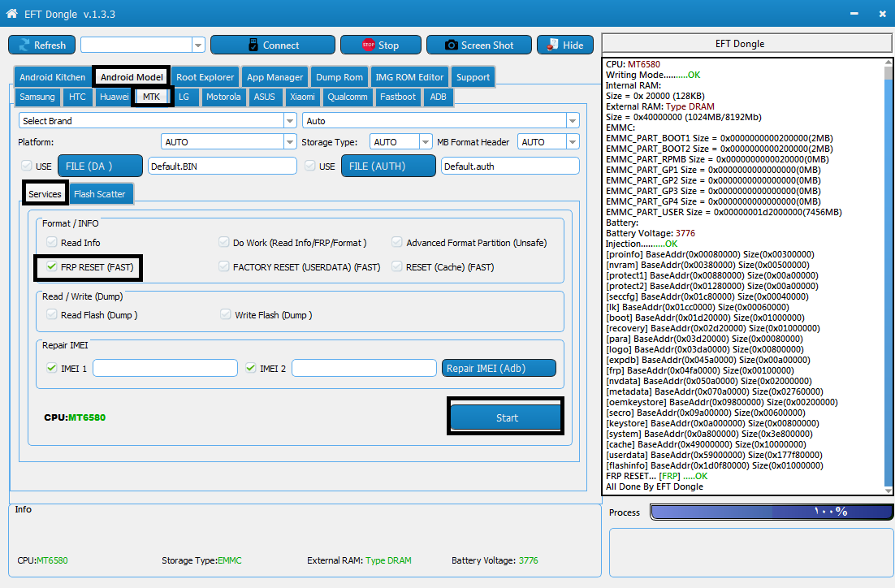Minimize the EFT Dongle window

tap(854, 14)
